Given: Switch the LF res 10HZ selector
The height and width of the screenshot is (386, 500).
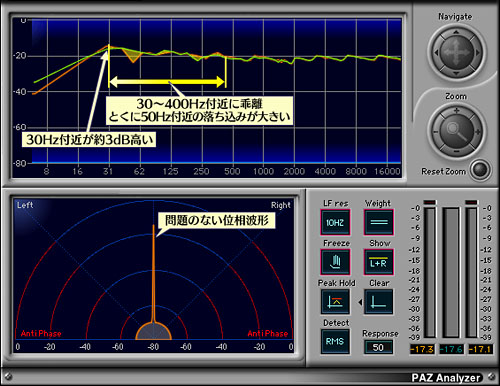Looking at the screenshot, I should click(335, 222).
